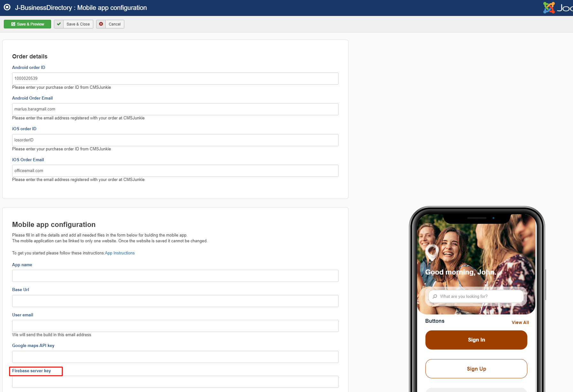Click the iOS Order Email input box
This screenshot has width=573, height=392.
pos(175,171)
